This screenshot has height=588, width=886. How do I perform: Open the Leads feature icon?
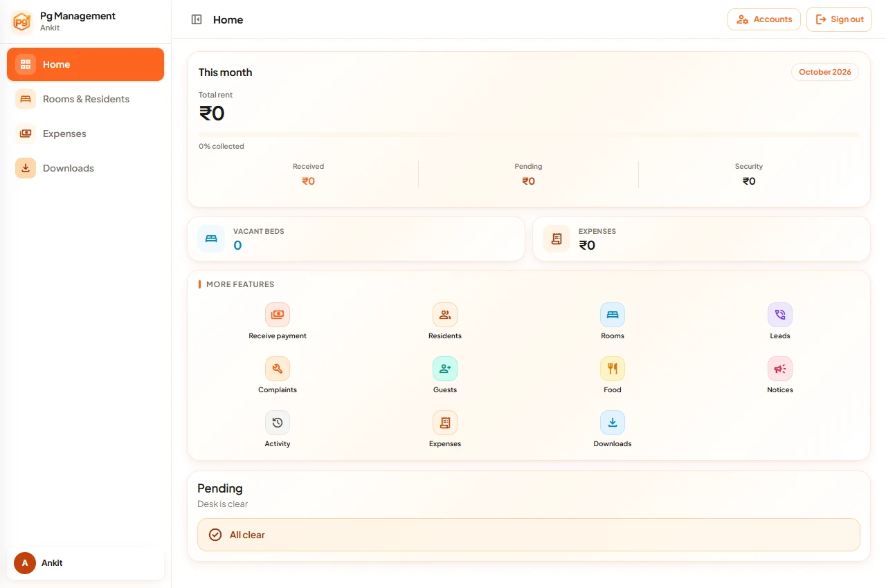click(x=780, y=315)
